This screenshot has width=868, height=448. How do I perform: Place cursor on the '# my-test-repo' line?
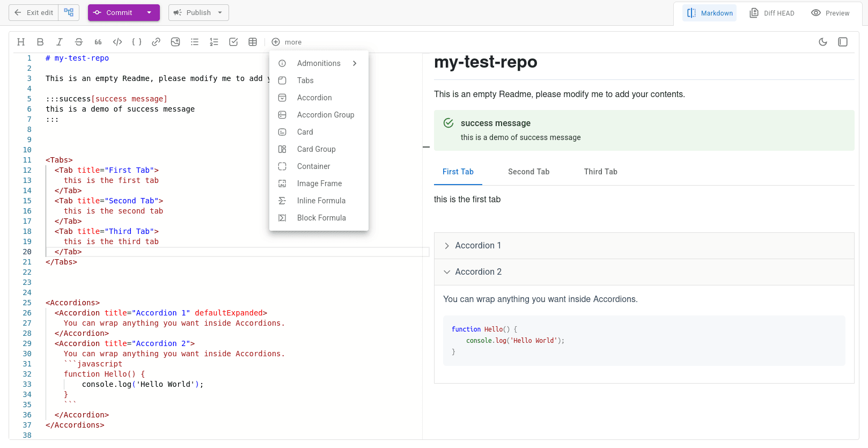77,58
